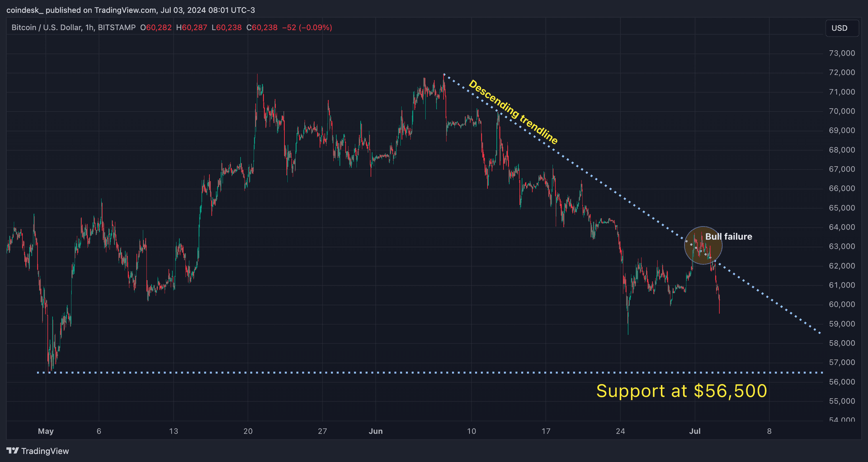The width and height of the screenshot is (868, 462).
Task: Click the 'Jun' date axis label
Action: pyautogui.click(x=376, y=431)
